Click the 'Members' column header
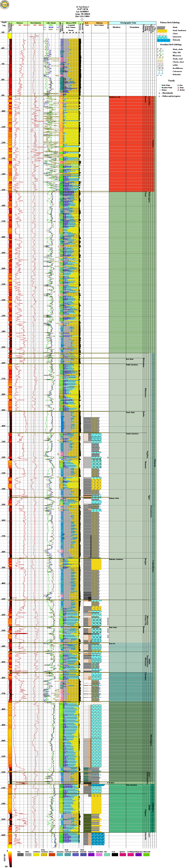Screen dimensions: 188x868 click(117, 27)
